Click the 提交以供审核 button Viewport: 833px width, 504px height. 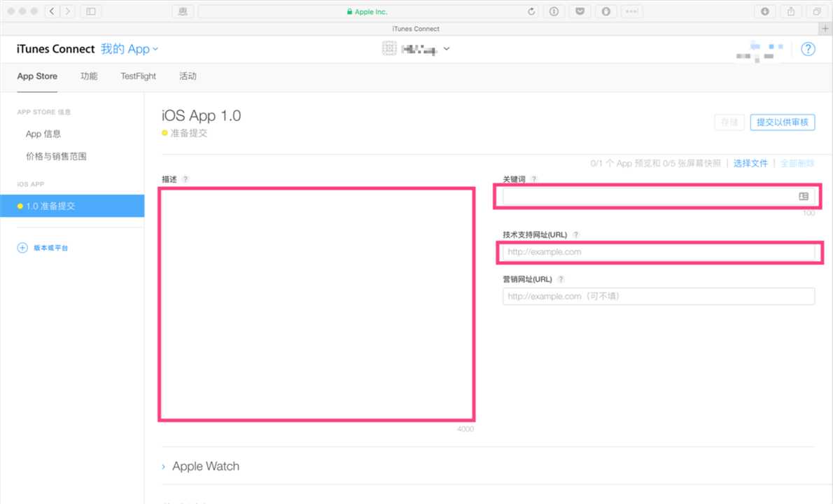click(x=782, y=122)
